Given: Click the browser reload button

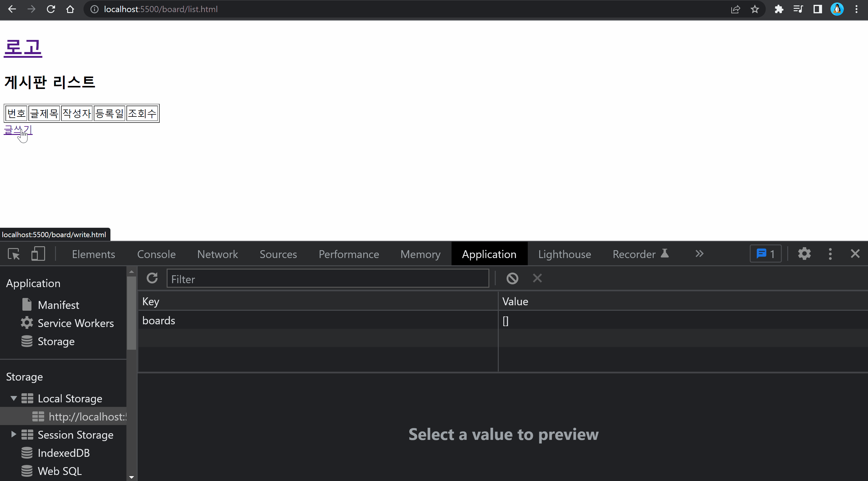Looking at the screenshot, I should [51, 9].
